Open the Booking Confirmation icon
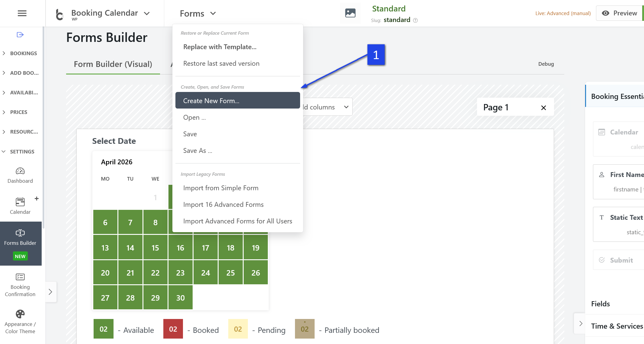The image size is (644, 344). 20,277
